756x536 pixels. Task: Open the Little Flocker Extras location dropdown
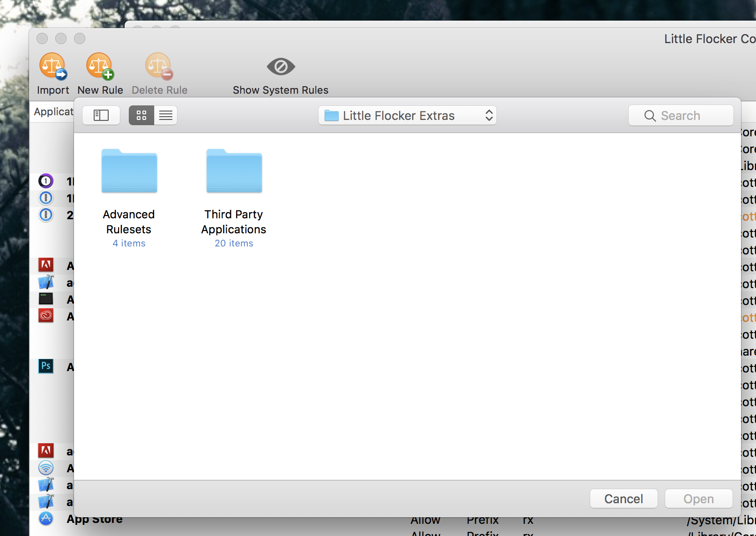(x=407, y=116)
